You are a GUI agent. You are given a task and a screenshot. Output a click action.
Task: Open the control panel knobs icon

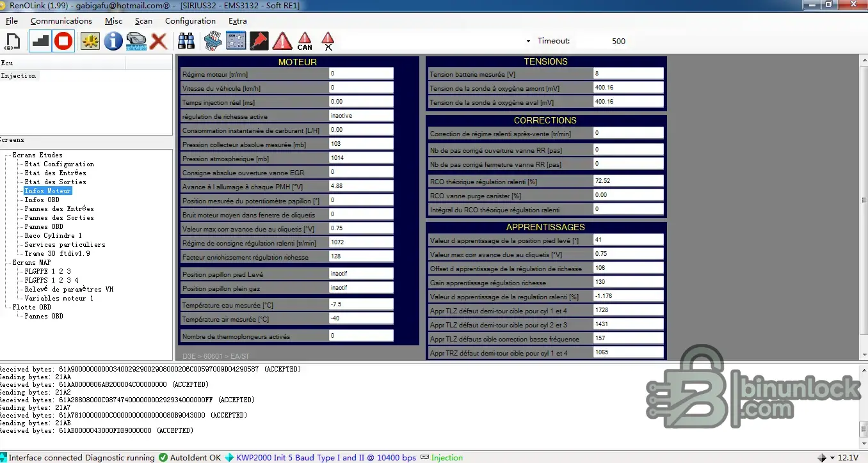[236, 42]
